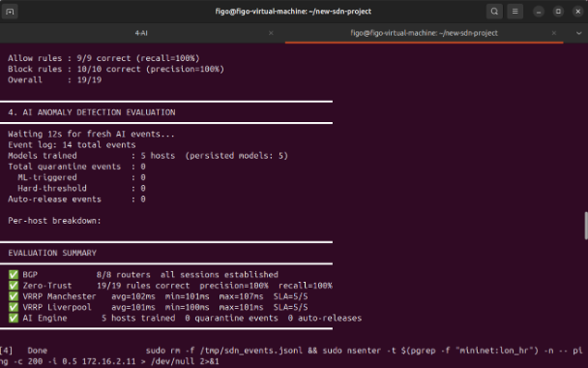Viewport: 588px width, 368px height.
Task: Click '/dev/null 2>&1' on last line
Action: pos(185,361)
